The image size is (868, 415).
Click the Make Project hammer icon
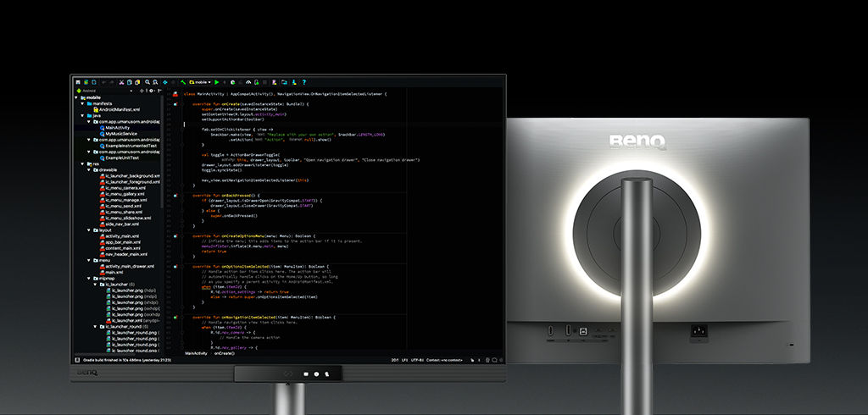click(181, 82)
